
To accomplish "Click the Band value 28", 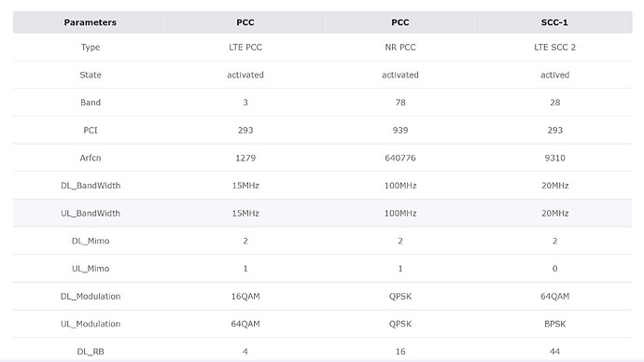I will pos(554,103).
